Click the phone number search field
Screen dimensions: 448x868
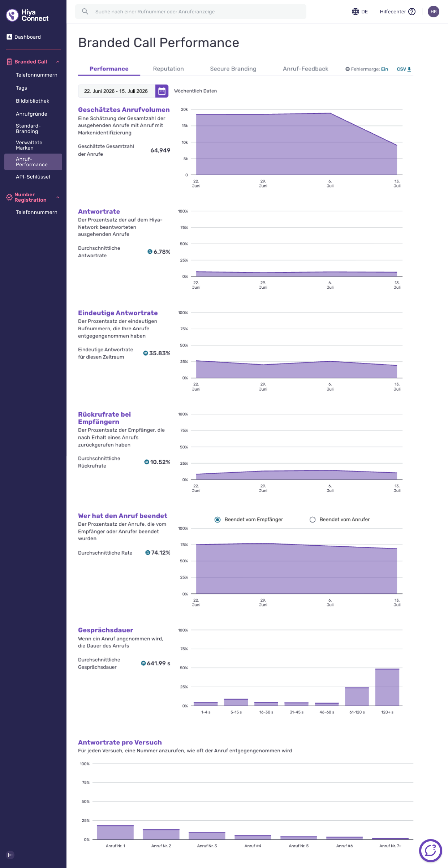(x=191, y=12)
